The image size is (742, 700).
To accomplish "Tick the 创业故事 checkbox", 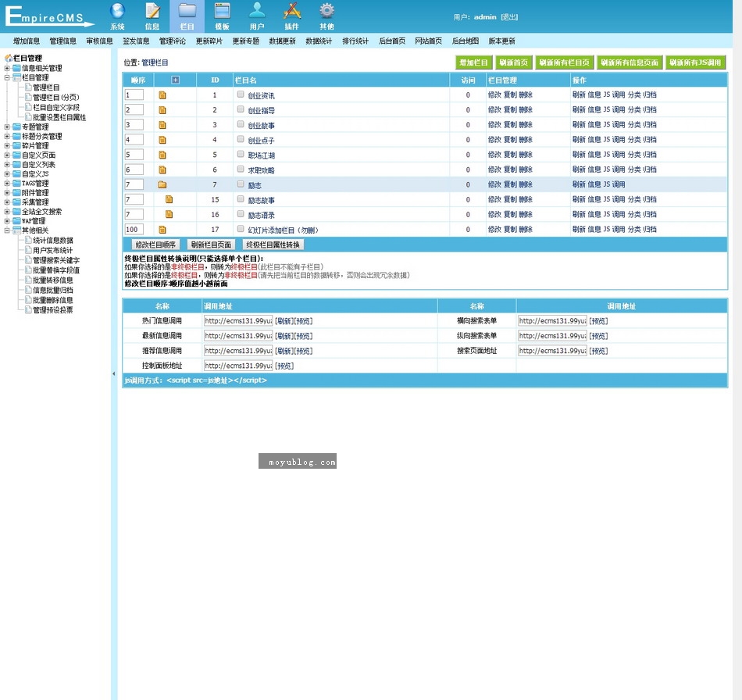I will tap(241, 124).
